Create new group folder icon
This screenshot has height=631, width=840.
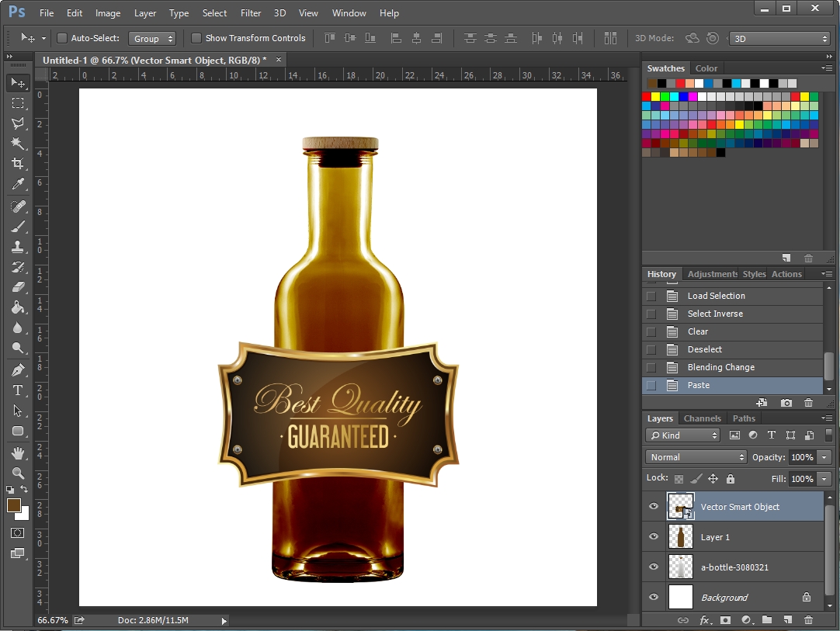(x=767, y=620)
